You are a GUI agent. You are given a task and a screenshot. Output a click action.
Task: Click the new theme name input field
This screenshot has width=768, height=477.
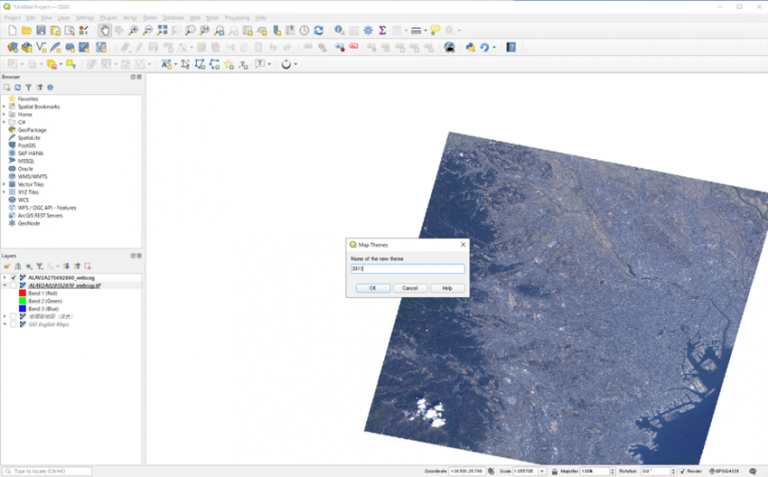408,269
